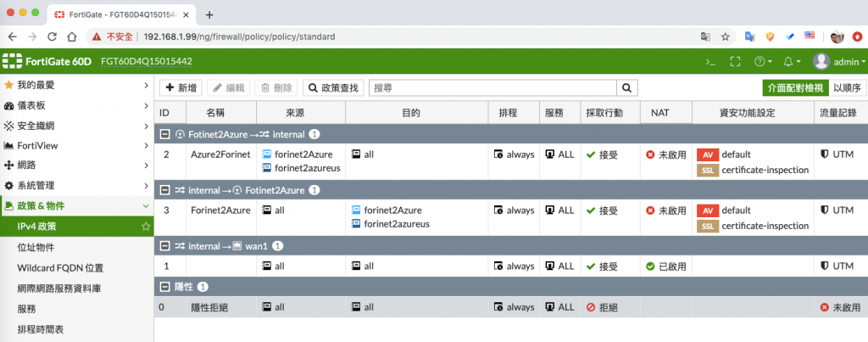Click forinet2azureus source in Azure2Forinet row
Image resolution: width=868 pixels, height=342 pixels.
(301, 168)
